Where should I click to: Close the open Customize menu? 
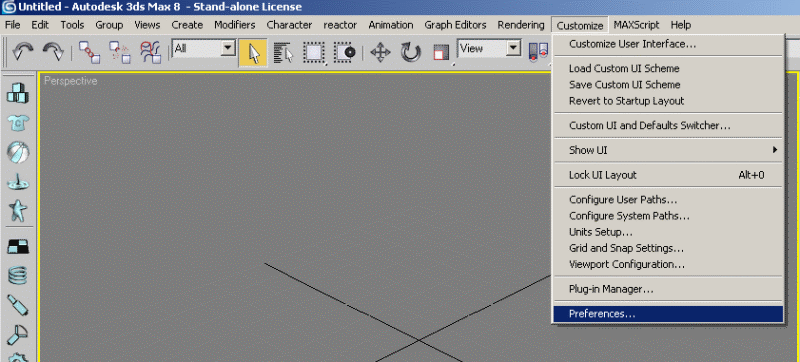(x=580, y=25)
